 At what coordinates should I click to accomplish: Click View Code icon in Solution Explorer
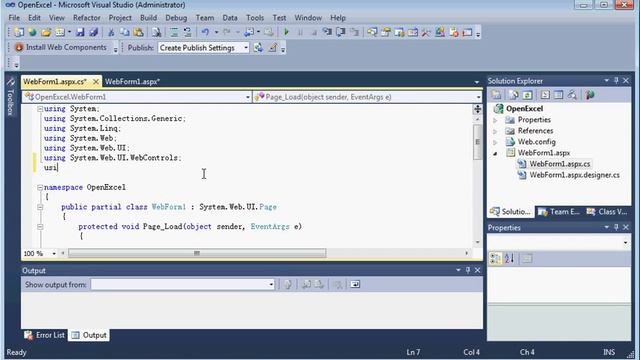[x=545, y=95]
